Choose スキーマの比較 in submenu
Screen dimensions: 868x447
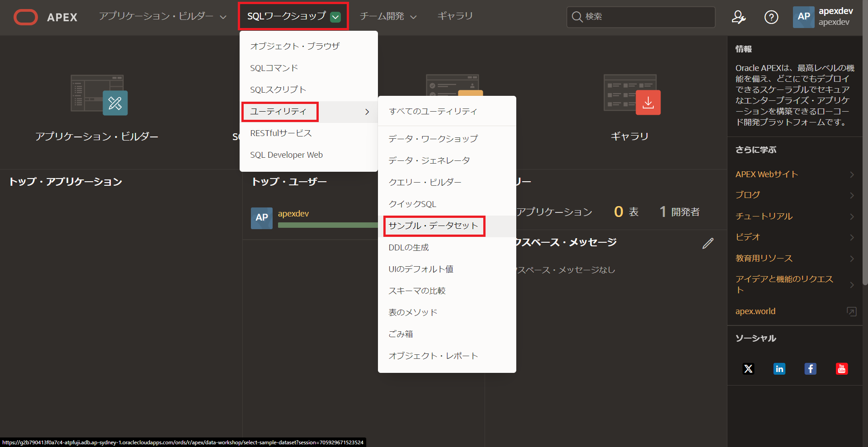(x=447, y=291)
